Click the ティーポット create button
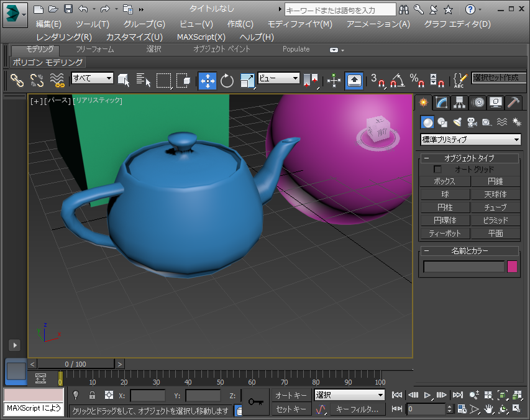 point(444,234)
